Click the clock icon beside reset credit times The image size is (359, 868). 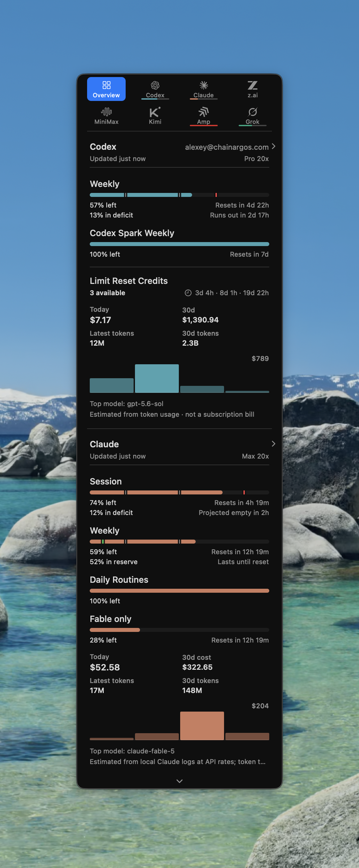[188, 293]
